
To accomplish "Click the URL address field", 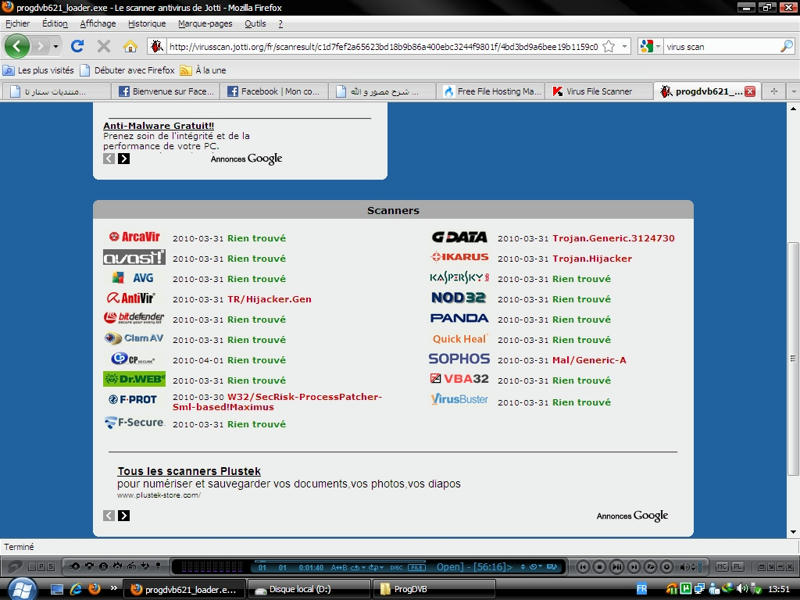I will (383, 46).
